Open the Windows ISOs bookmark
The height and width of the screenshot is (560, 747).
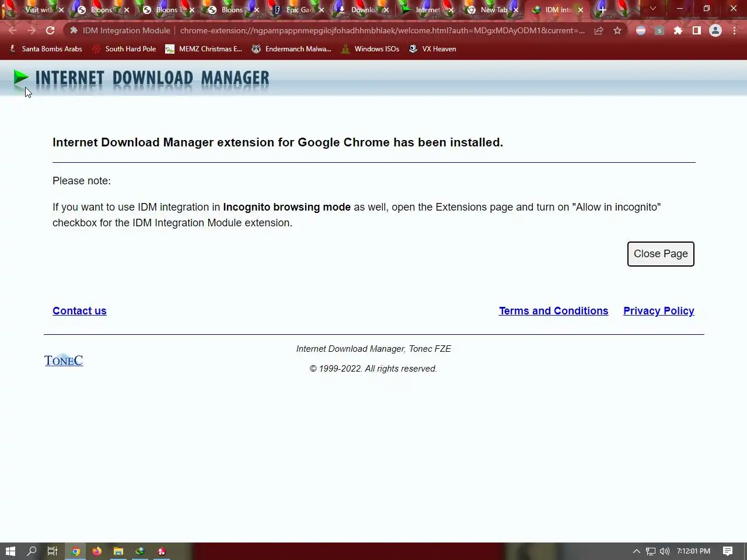pos(370,49)
